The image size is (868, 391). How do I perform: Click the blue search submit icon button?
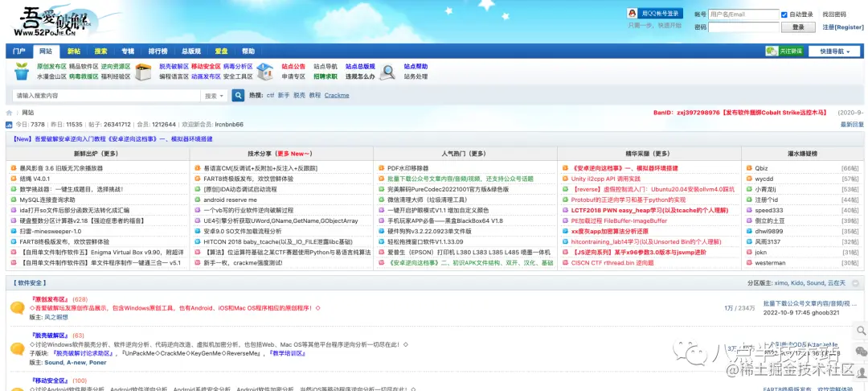(238, 95)
